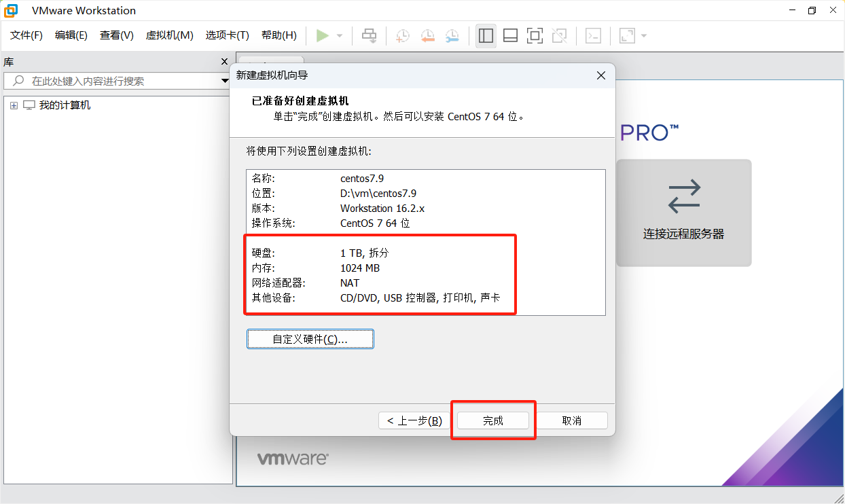The image size is (845, 504).
Task: Click the full screen mode icon
Action: tap(535, 35)
